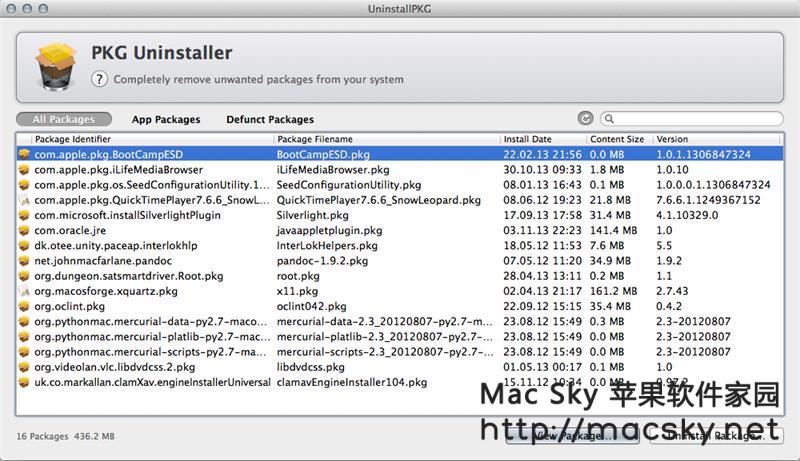The width and height of the screenshot is (800, 461).
Task: Click version 4.1.10329.0
Action: pos(687,215)
